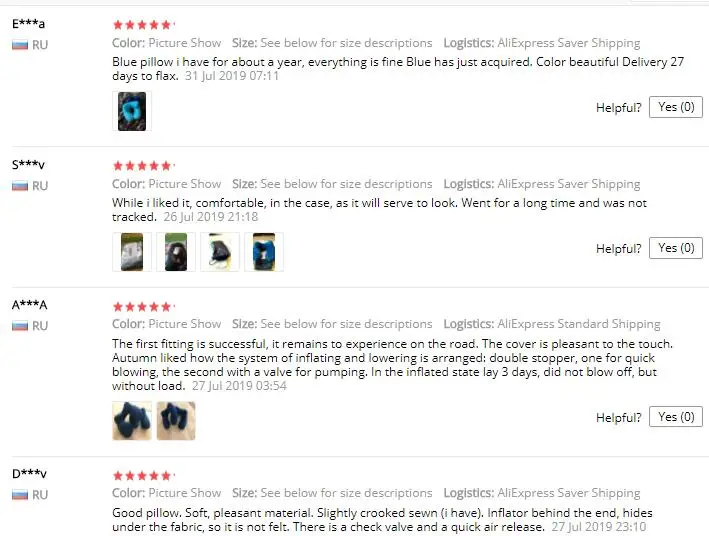
Task: Click the star rating of S***v's review
Action: pyautogui.click(x=143, y=166)
